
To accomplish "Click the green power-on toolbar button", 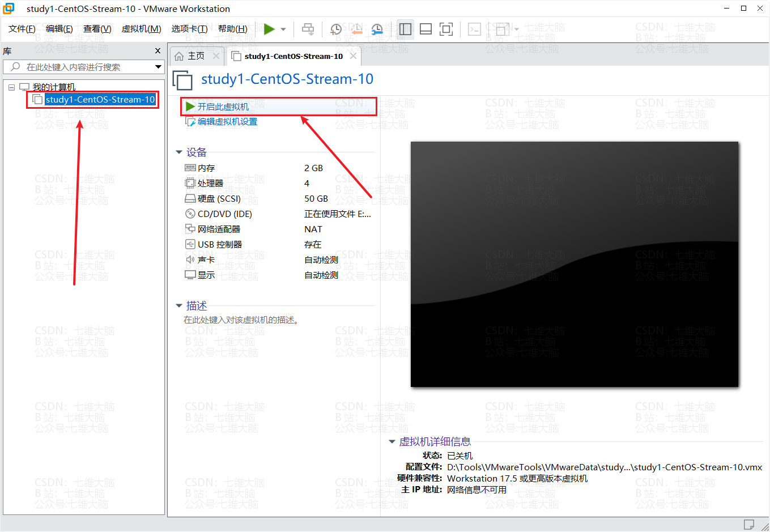I will click(269, 29).
